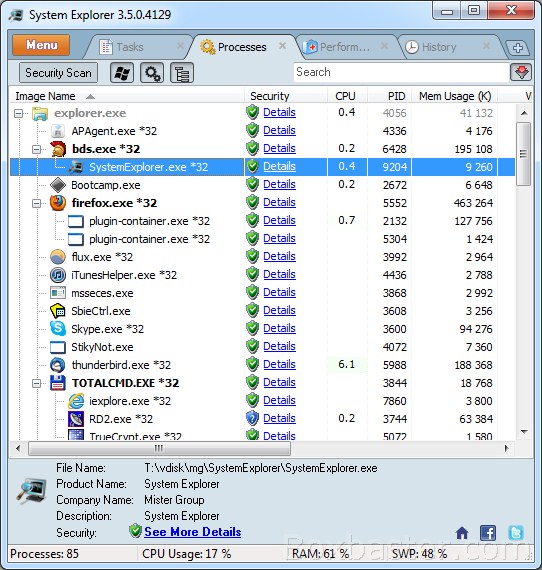Click the Facebook icon at bottom right
Screen dimensions: 542x570
[x=488, y=533]
